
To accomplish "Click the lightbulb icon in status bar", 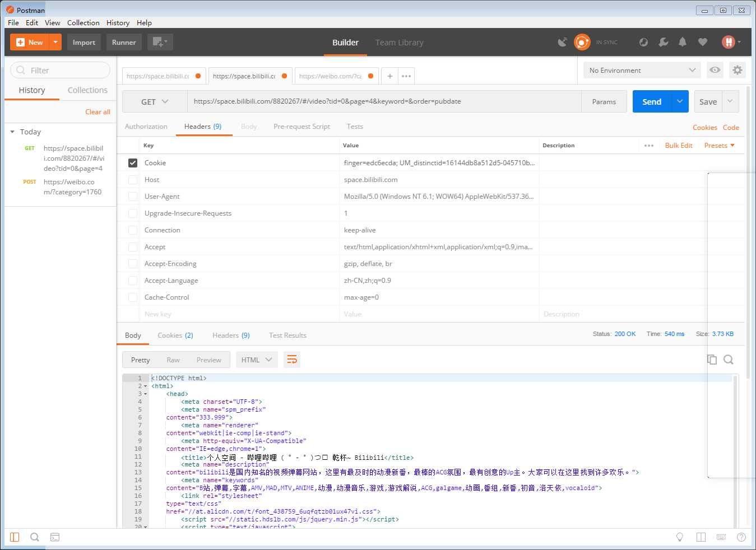I will point(680,537).
